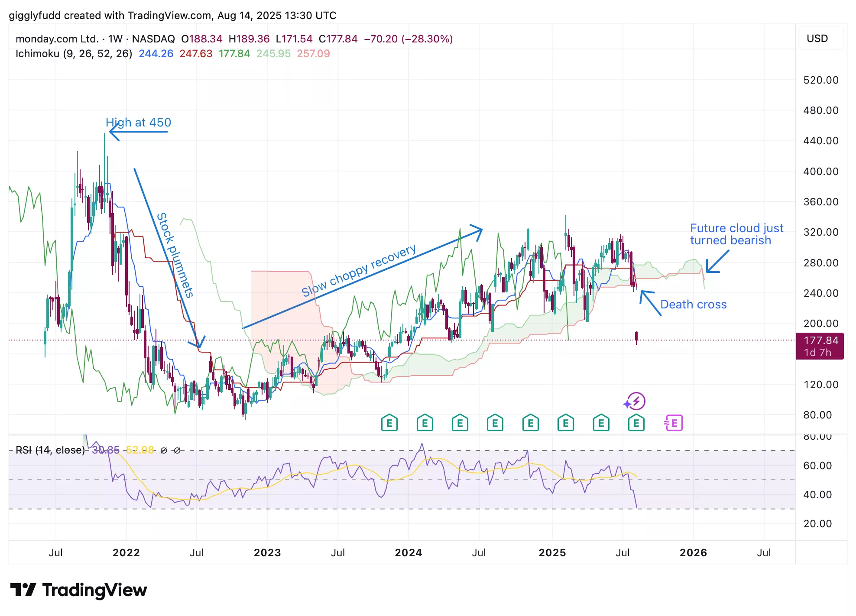Click the 520.00 price scale label
The height and width of the screenshot is (616, 856).
point(820,80)
